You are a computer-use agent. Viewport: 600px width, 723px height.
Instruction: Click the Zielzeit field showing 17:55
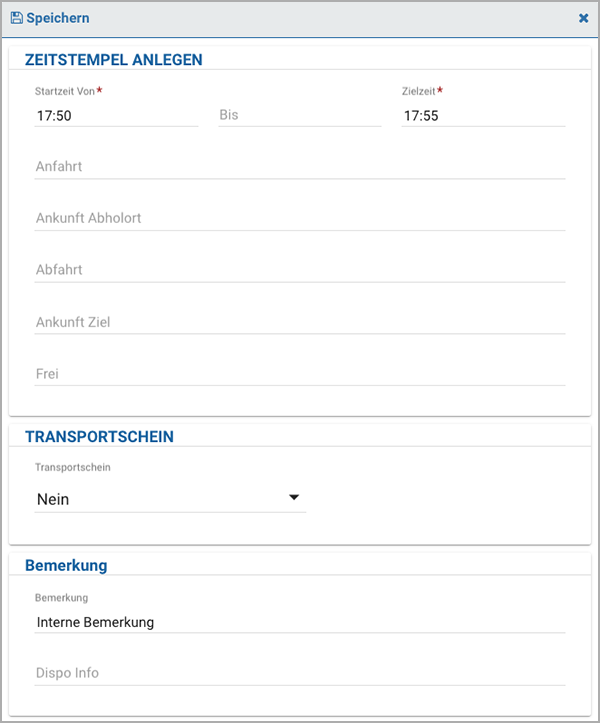tap(483, 115)
